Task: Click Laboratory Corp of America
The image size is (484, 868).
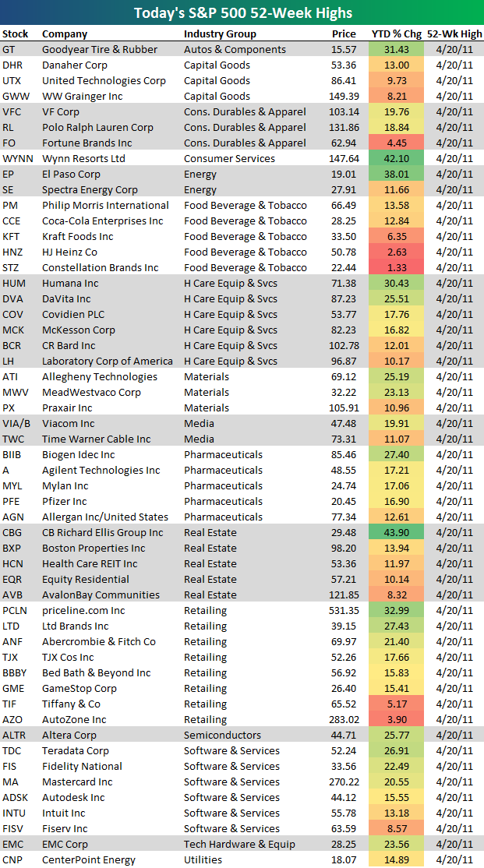Action: coord(108,361)
